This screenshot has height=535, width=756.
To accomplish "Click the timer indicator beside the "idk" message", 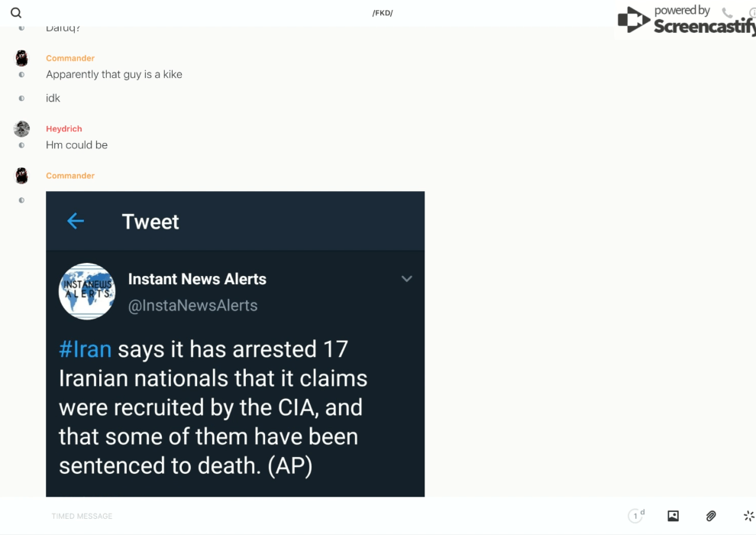I will [21, 98].
